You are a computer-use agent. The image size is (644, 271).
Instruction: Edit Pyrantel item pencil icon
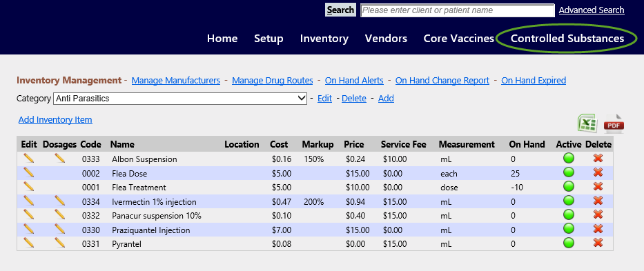point(29,243)
